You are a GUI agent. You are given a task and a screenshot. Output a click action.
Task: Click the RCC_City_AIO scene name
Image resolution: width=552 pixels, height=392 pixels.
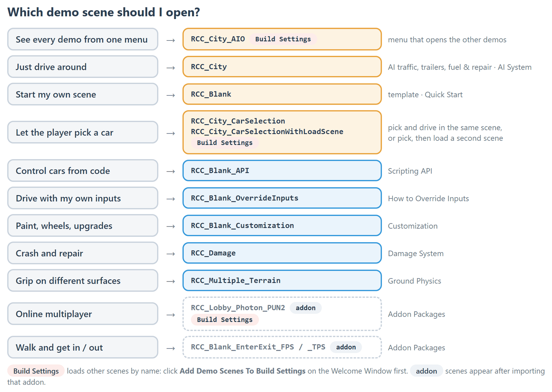[218, 39]
